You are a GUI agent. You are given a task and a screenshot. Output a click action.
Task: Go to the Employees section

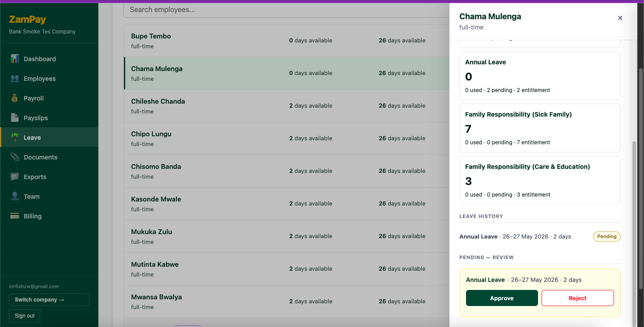(49, 79)
